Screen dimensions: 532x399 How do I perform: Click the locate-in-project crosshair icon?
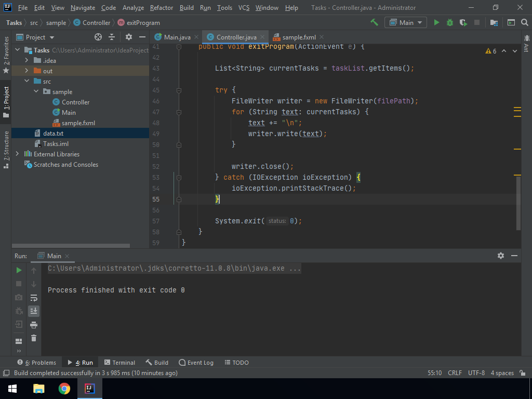pos(98,37)
